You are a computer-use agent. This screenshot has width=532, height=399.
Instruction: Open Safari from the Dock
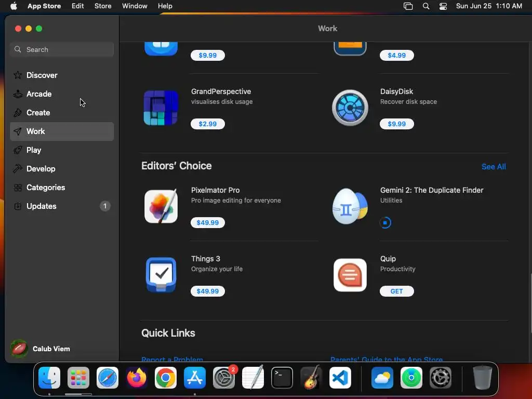point(108,378)
